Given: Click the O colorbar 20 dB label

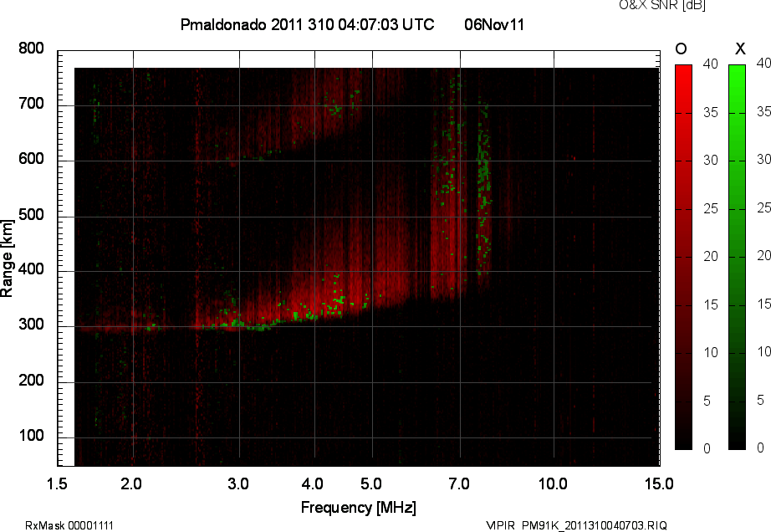Looking at the screenshot, I should (x=711, y=256).
